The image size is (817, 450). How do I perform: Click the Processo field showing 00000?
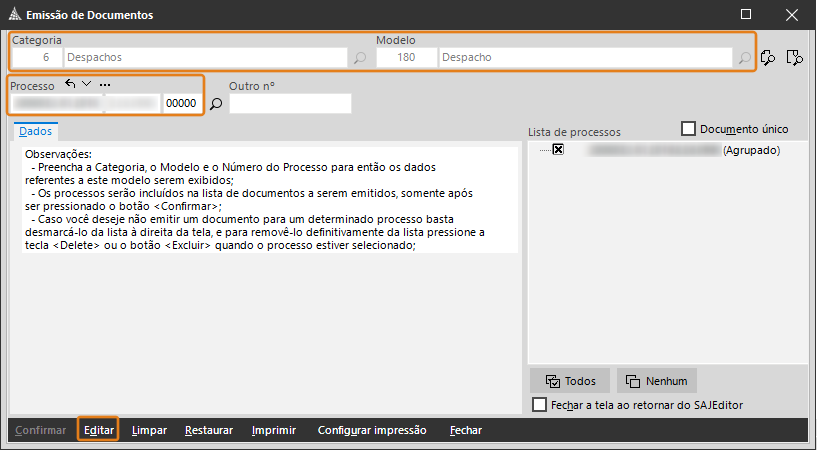click(x=181, y=104)
